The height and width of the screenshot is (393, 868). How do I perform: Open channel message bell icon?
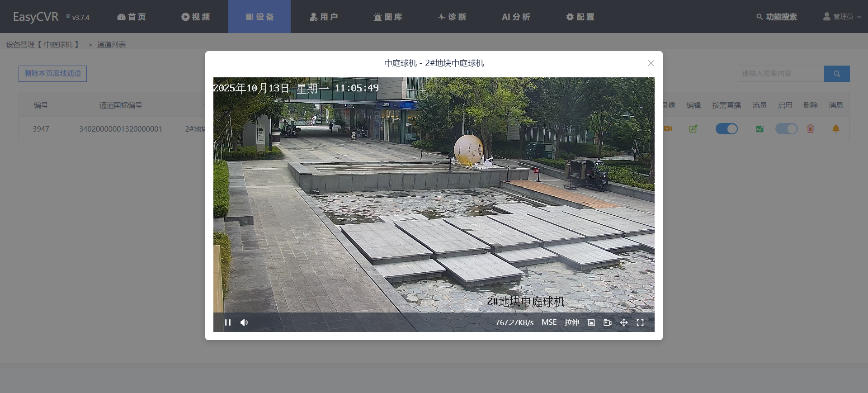pyautogui.click(x=836, y=129)
